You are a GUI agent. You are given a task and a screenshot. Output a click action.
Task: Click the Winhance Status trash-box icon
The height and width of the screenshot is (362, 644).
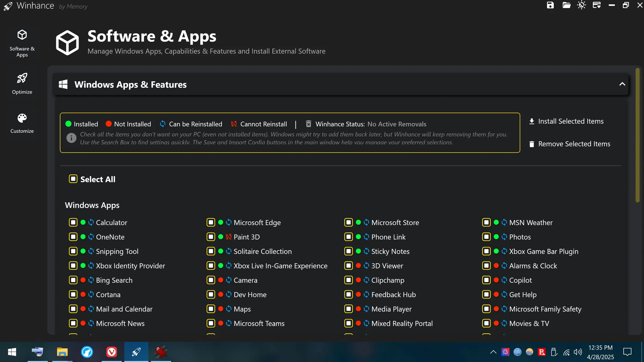click(x=308, y=124)
